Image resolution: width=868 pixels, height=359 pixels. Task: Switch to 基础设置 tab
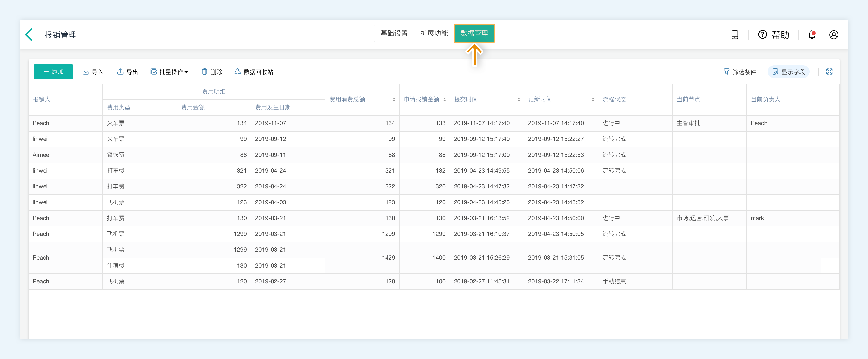(x=394, y=33)
